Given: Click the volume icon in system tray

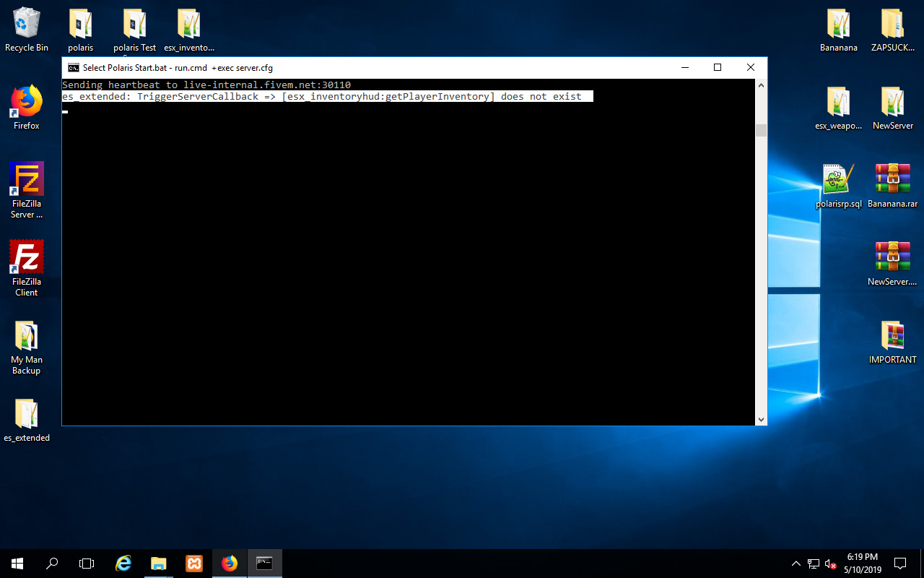Looking at the screenshot, I should [x=830, y=564].
